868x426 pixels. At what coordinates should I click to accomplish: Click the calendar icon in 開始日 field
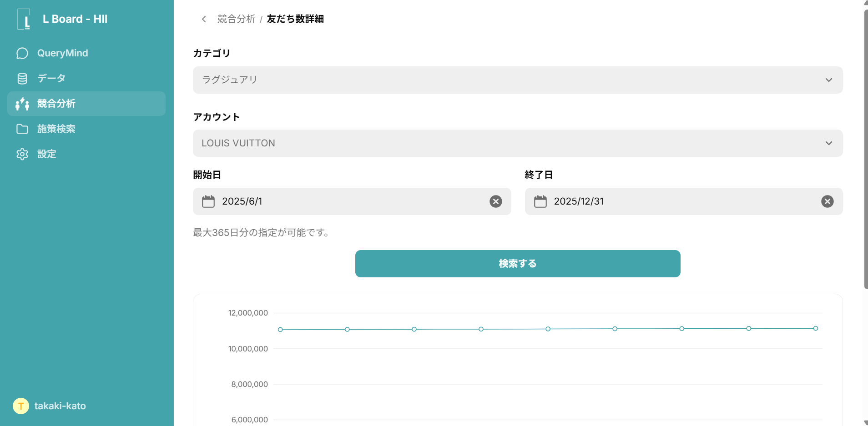tap(208, 201)
